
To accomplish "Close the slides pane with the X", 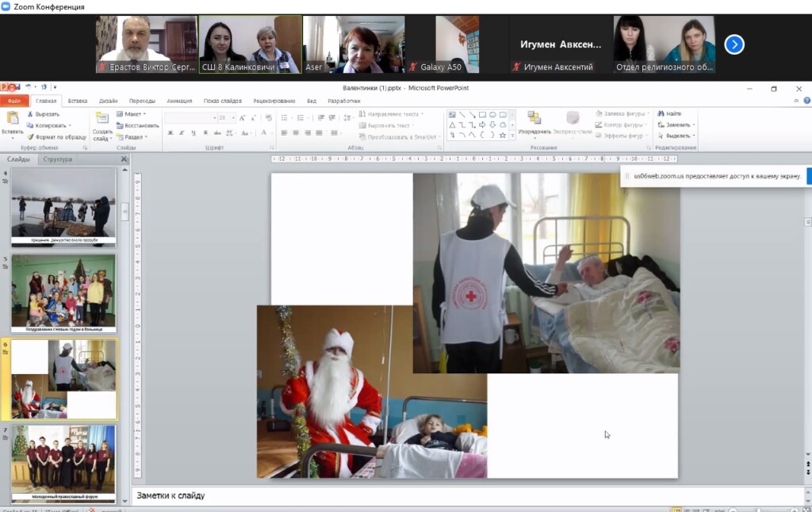I will point(124,159).
